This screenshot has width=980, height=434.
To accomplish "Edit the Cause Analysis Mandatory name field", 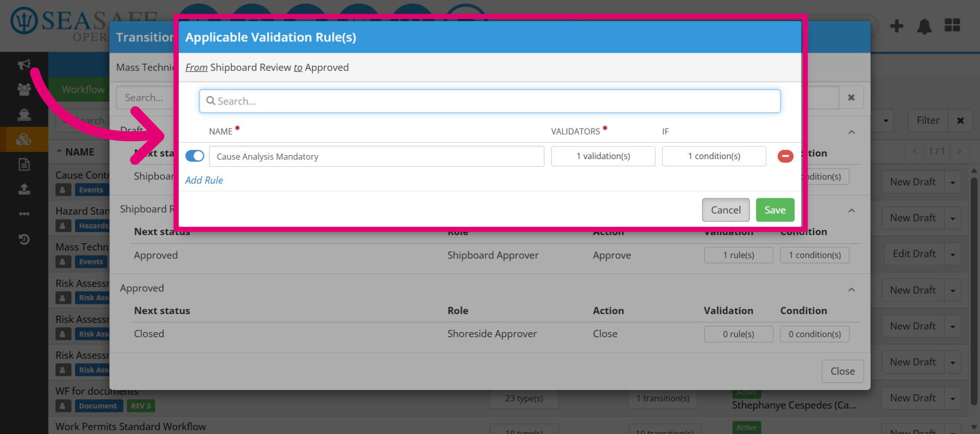I will pos(376,157).
